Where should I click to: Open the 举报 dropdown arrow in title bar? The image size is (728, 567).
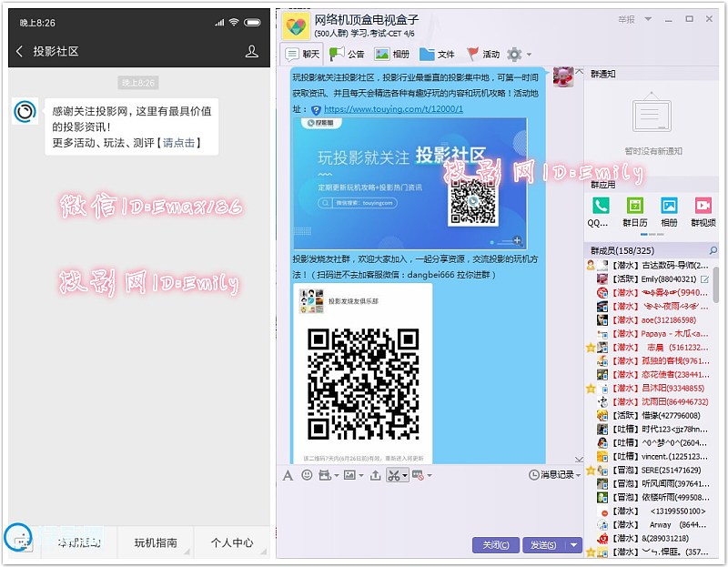coord(648,19)
